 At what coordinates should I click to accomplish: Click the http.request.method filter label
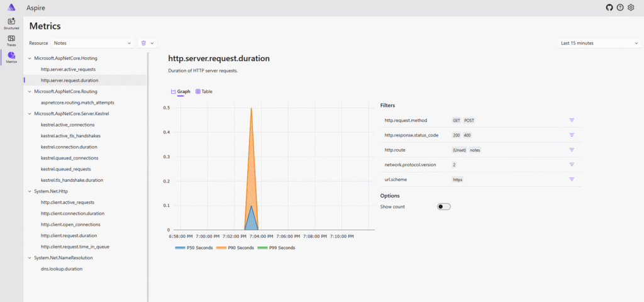pos(406,120)
